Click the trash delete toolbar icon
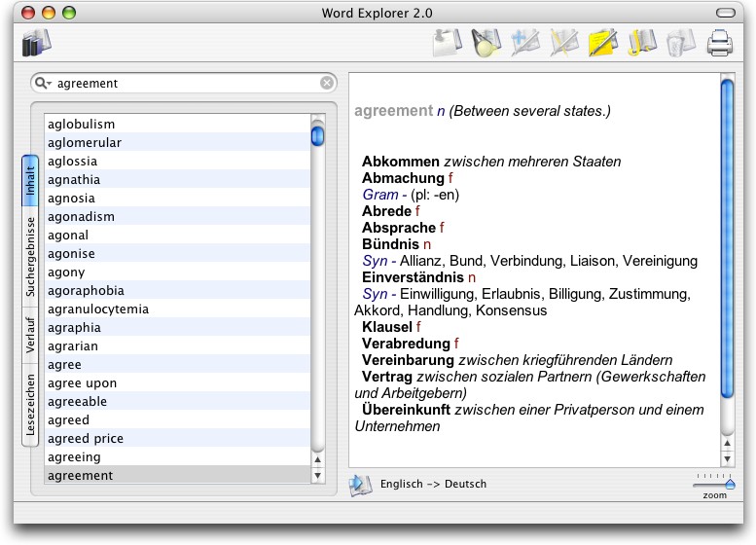This screenshot has height=545, width=756. click(x=681, y=43)
